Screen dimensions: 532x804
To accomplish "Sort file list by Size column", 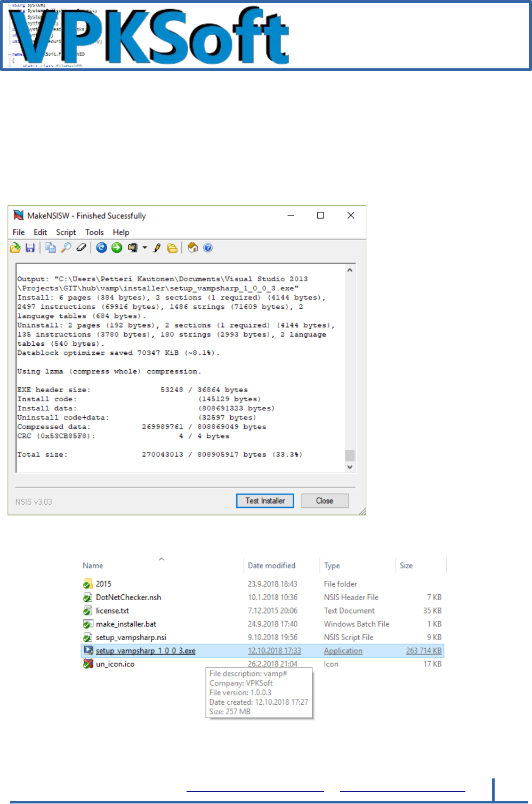I will click(406, 566).
